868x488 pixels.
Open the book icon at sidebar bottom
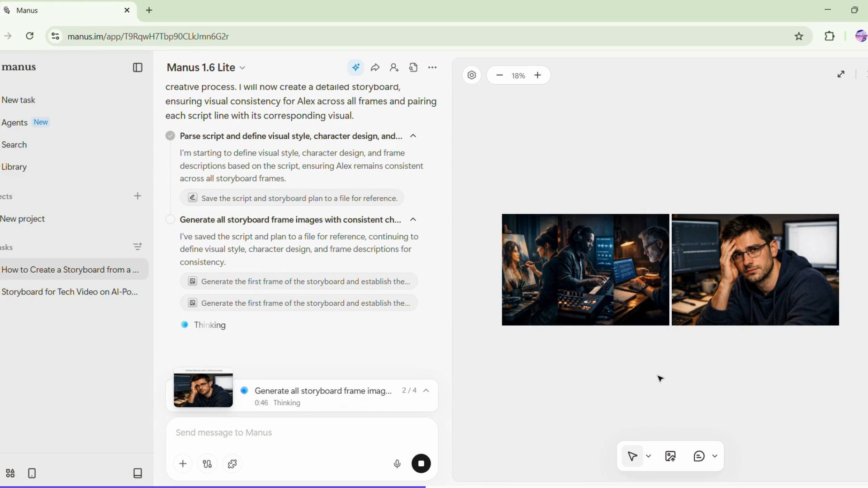138,473
